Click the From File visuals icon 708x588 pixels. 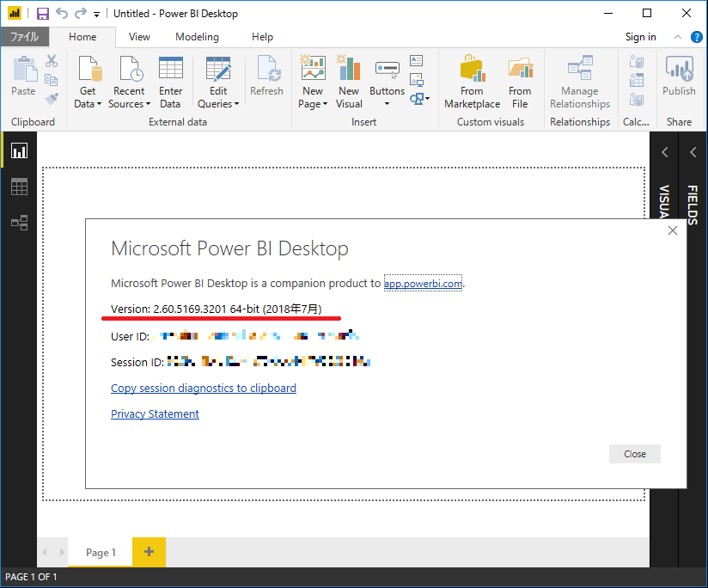click(519, 70)
